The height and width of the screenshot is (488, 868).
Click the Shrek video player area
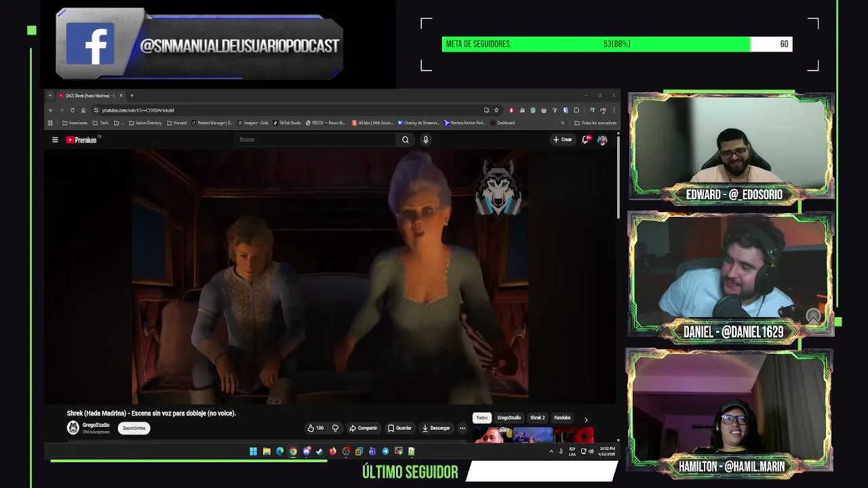[x=330, y=277]
